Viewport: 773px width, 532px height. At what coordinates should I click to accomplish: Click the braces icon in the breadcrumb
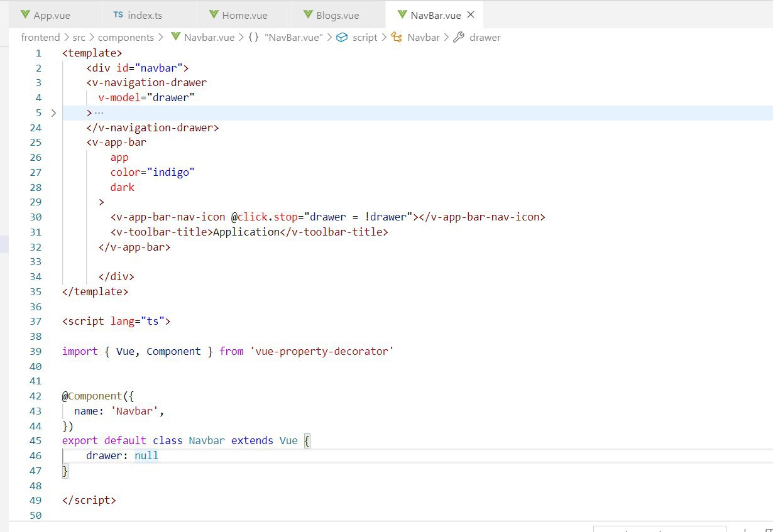coord(253,37)
